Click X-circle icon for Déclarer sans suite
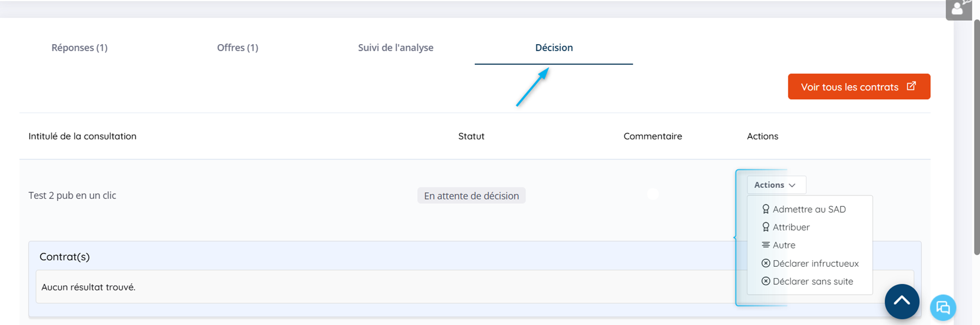This screenshot has height=325, width=980. click(x=765, y=281)
